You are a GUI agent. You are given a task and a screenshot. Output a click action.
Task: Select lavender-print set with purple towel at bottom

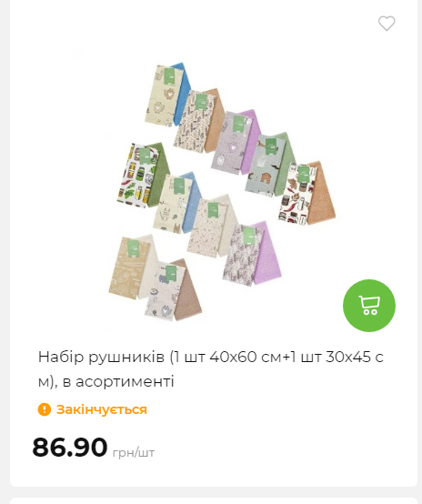click(x=251, y=254)
